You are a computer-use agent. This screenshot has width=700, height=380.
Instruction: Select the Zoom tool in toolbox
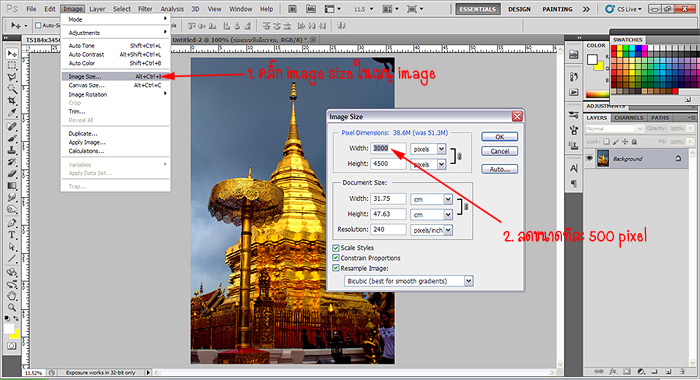click(x=12, y=307)
